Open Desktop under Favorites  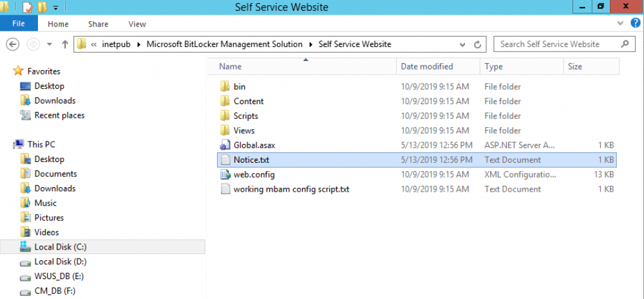pos(49,86)
